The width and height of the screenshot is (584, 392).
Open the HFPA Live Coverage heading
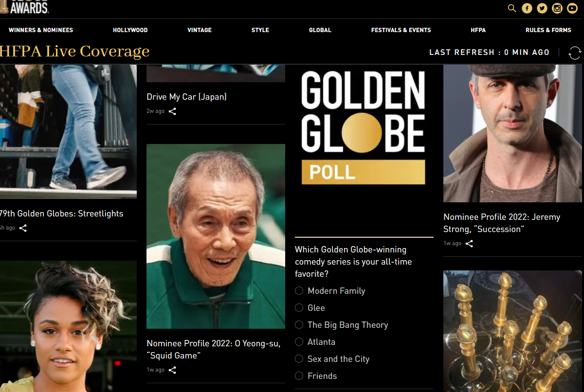click(74, 52)
